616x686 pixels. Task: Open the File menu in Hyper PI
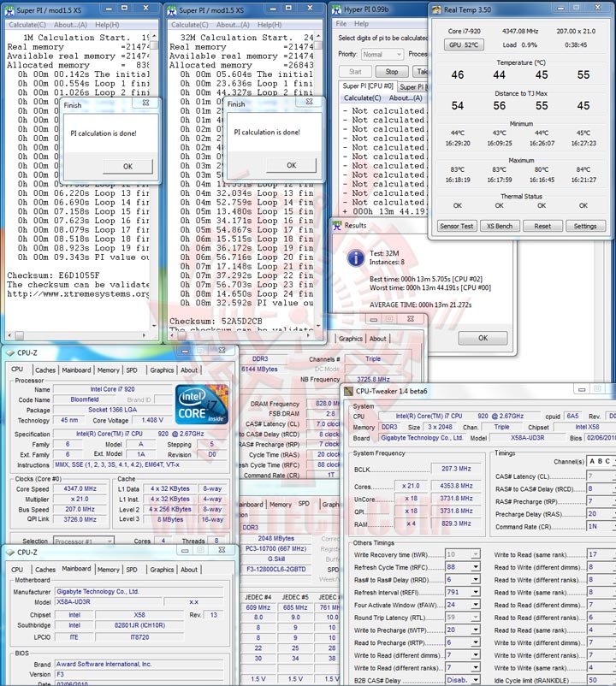point(341,24)
